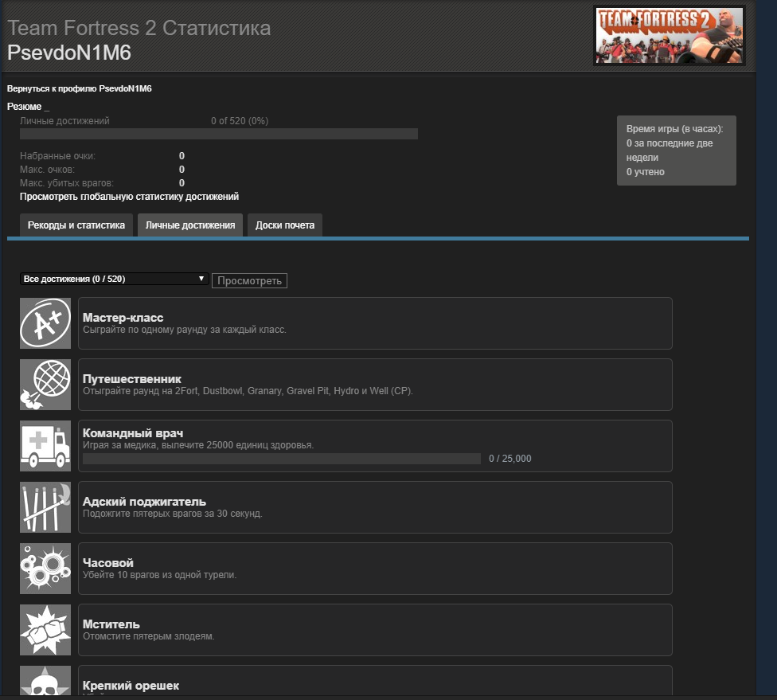Click the Набранные очки label
777x700 pixels.
coord(57,155)
